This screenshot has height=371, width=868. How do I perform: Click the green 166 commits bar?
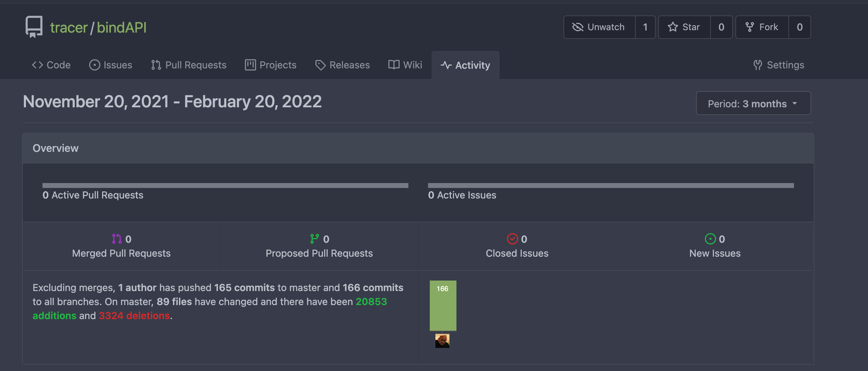(x=443, y=305)
